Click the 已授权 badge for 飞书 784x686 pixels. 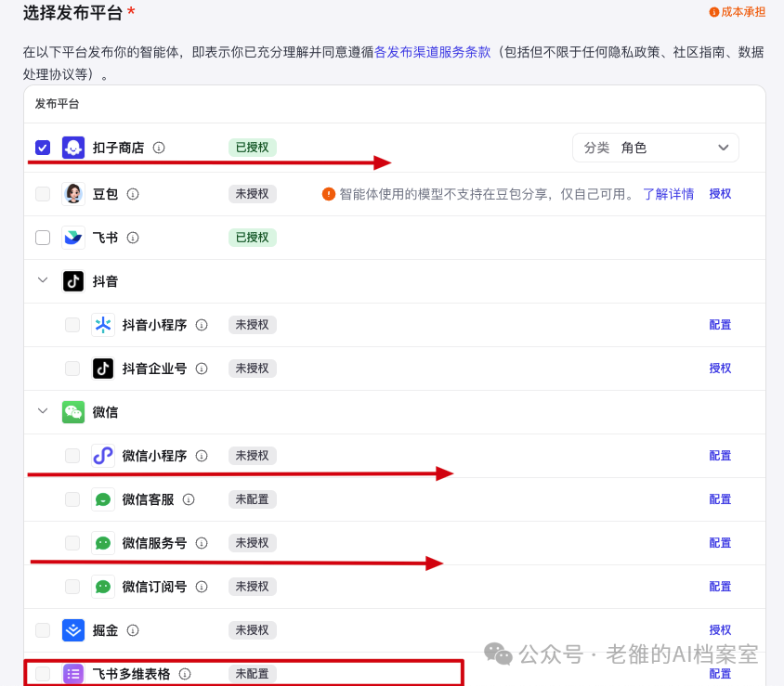pos(253,238)
